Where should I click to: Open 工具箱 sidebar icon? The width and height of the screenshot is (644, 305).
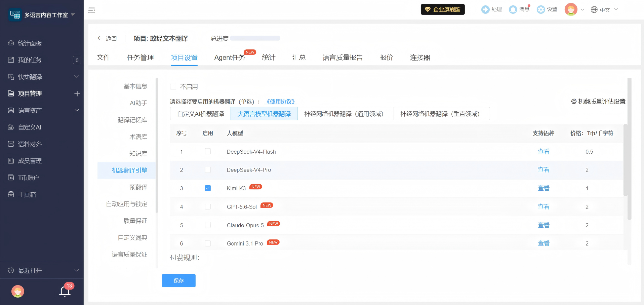pyautogui.click(x=11, y=194)
